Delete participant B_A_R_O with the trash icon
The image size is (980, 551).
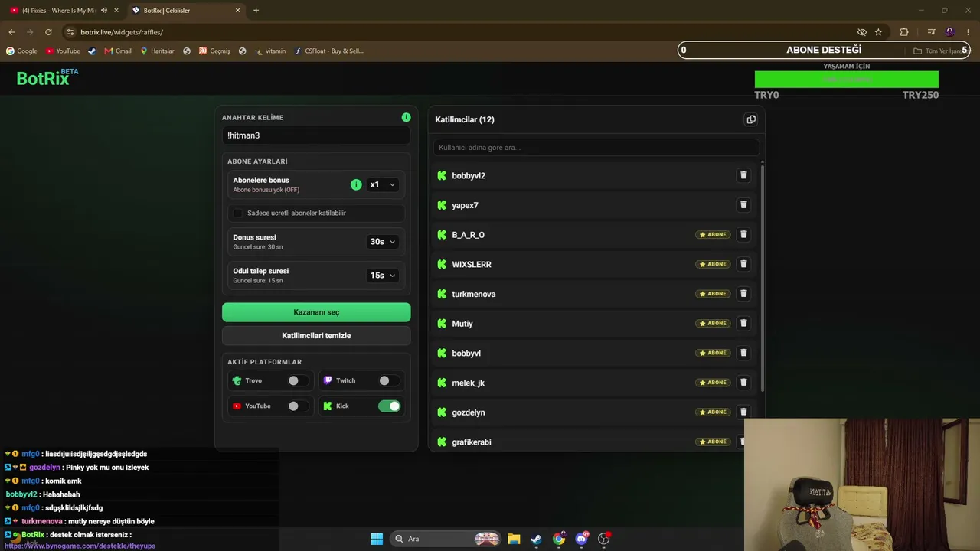(x=743, y=234)
